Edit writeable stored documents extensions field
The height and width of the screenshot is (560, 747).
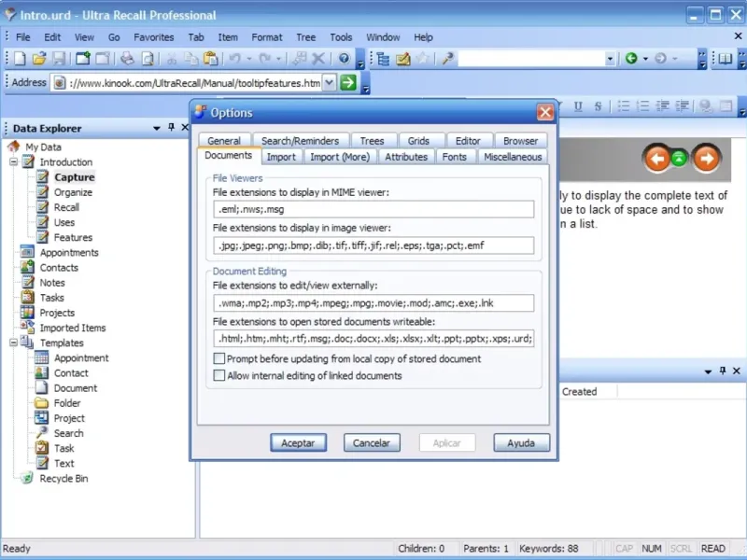click(373, 339)
